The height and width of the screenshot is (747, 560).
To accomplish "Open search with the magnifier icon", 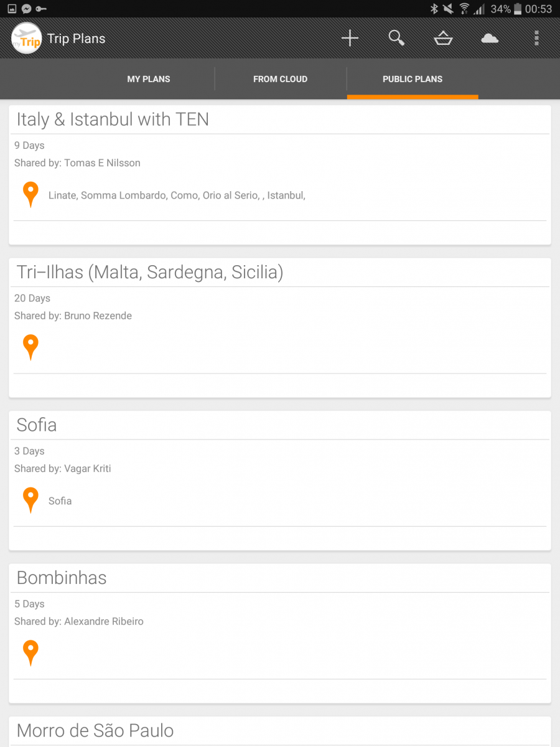I will point(396,39).
